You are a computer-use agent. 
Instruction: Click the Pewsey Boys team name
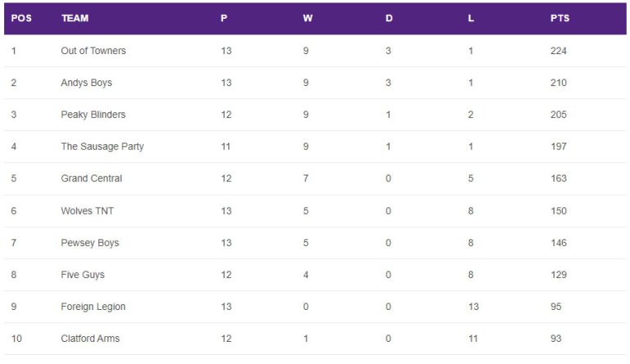coord(90,243)
